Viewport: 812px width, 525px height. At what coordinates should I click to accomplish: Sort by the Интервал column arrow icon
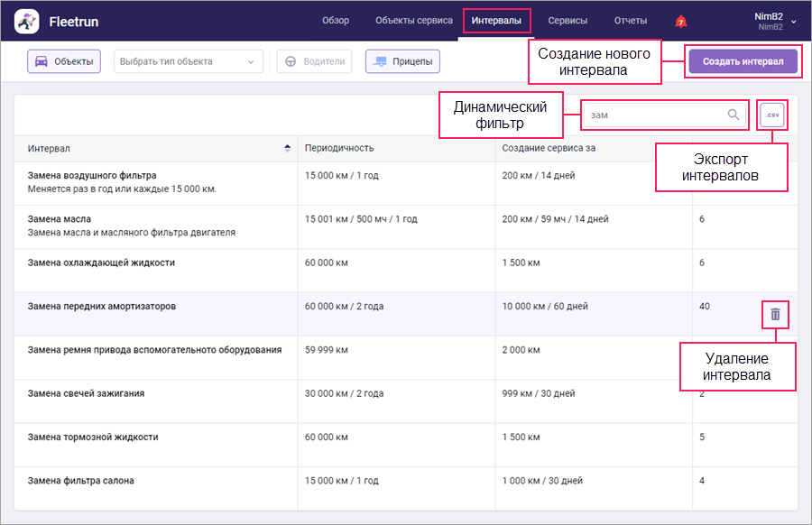288,148
